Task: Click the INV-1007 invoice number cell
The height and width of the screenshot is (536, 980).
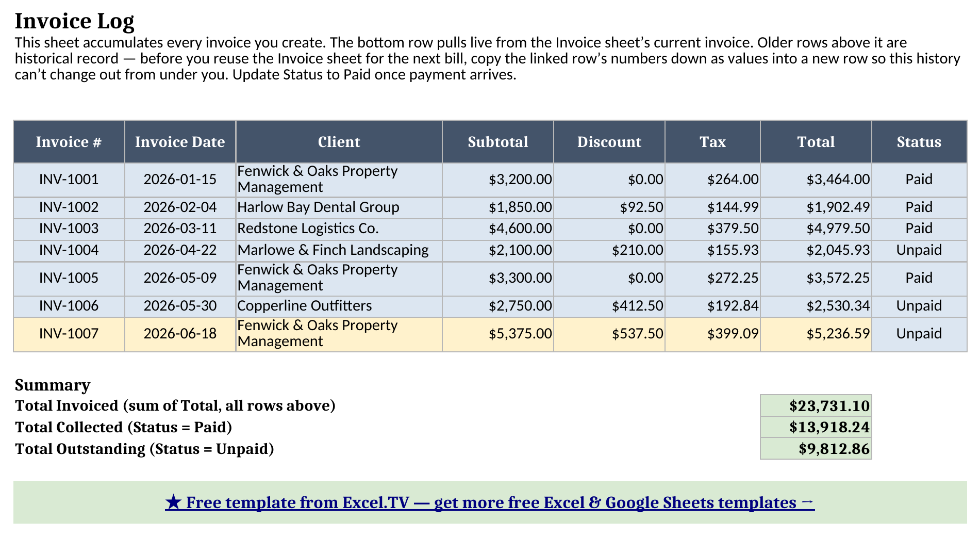Action: (x=69, y=334)
